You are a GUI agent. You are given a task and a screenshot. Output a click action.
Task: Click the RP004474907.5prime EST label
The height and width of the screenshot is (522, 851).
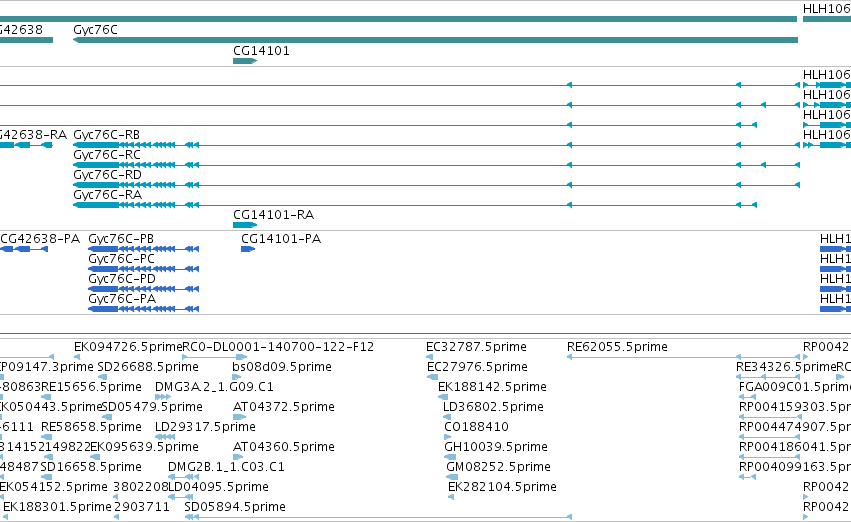795,427
